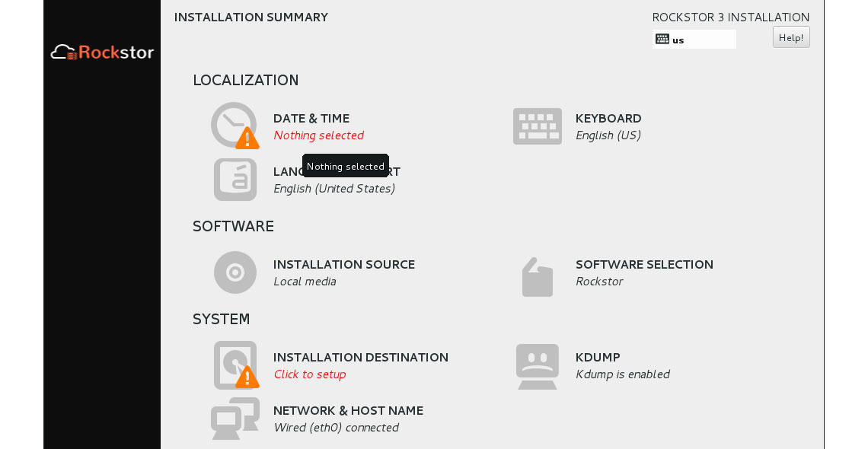Image resolution: width=868 pixels, height=449 pixels.
Task: Click the Software Selection package icon
Action: point(537,275)
